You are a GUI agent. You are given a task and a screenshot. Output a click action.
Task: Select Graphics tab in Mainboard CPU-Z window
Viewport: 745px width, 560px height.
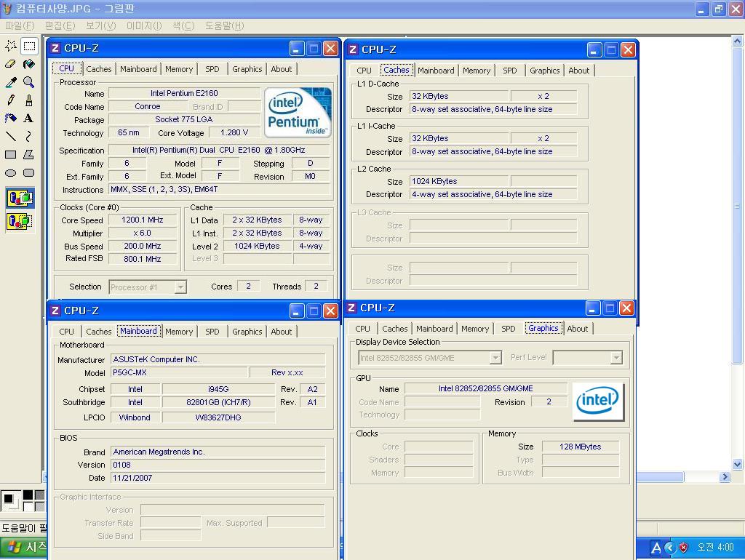click(247, 332)
